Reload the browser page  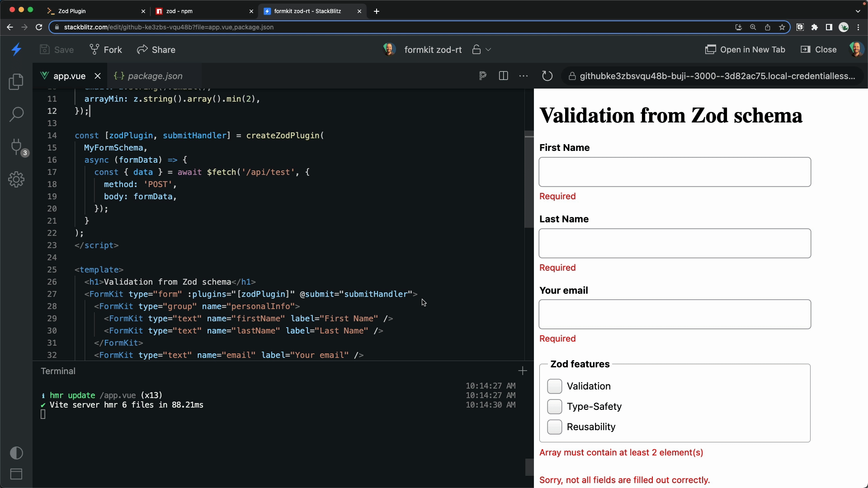pos(39,27)
